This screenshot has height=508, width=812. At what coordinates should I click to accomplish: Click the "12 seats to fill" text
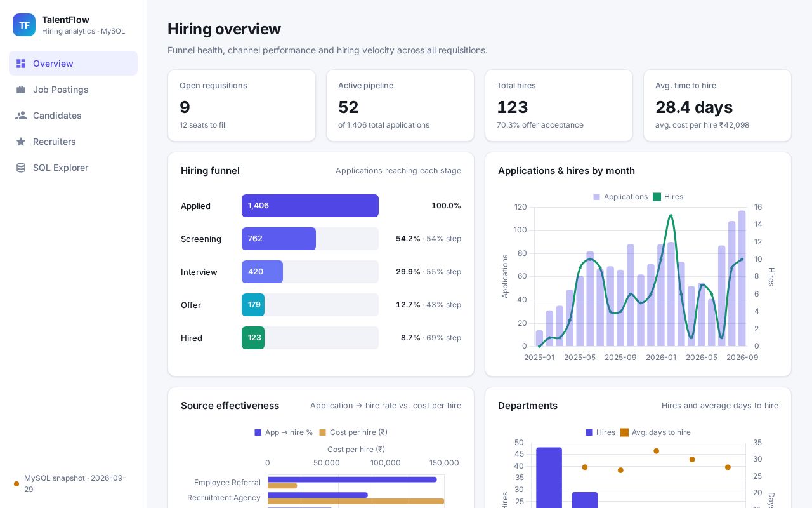(203, 125)
